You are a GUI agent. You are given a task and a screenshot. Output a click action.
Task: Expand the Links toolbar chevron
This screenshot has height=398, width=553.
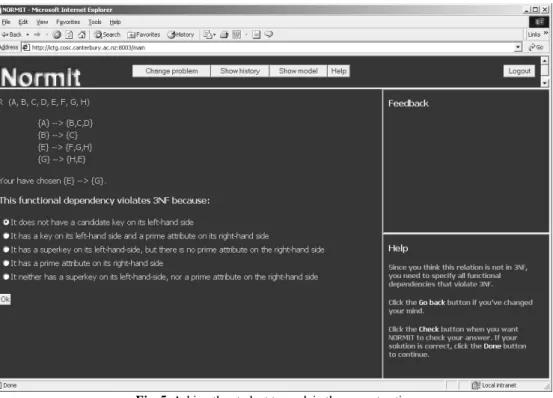[x=546, y=33]
